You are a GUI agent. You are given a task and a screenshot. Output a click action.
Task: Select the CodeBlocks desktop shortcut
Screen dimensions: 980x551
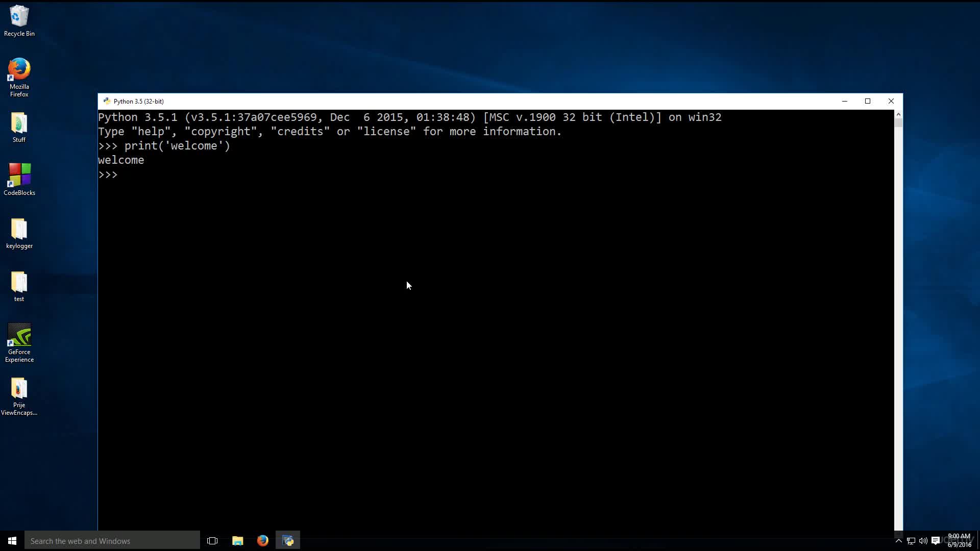(19, 180)
